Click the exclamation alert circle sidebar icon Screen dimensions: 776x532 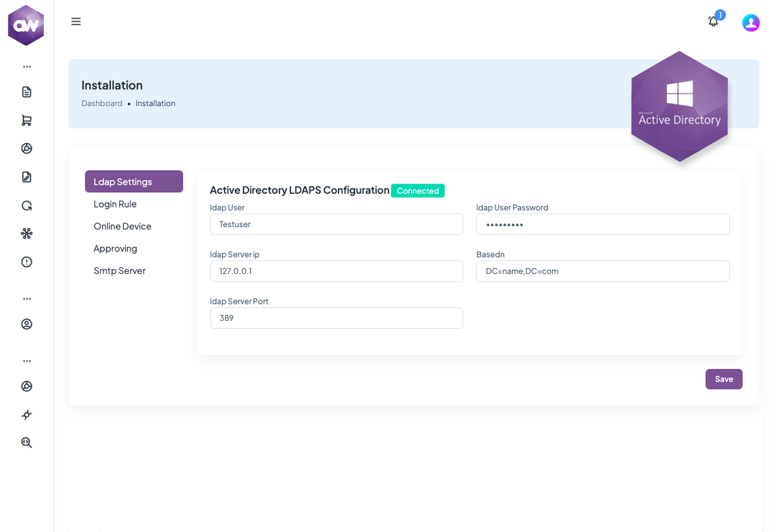point(26,262)
